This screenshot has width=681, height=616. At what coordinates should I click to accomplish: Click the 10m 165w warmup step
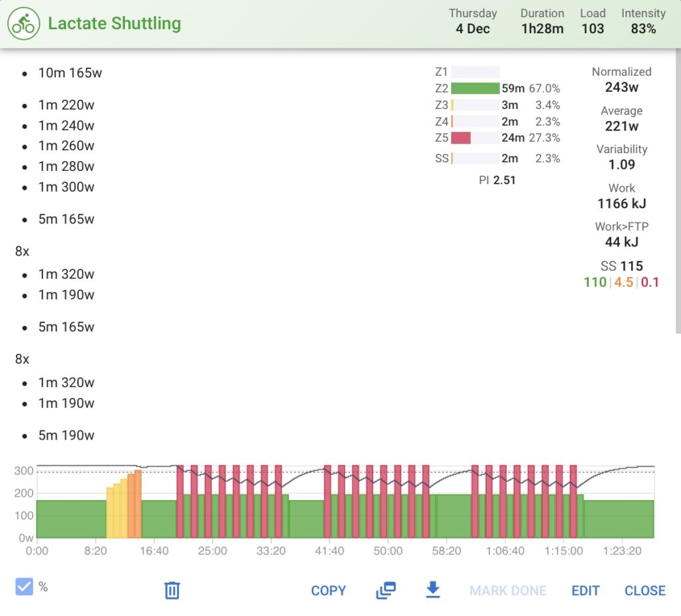pos(71,73)
